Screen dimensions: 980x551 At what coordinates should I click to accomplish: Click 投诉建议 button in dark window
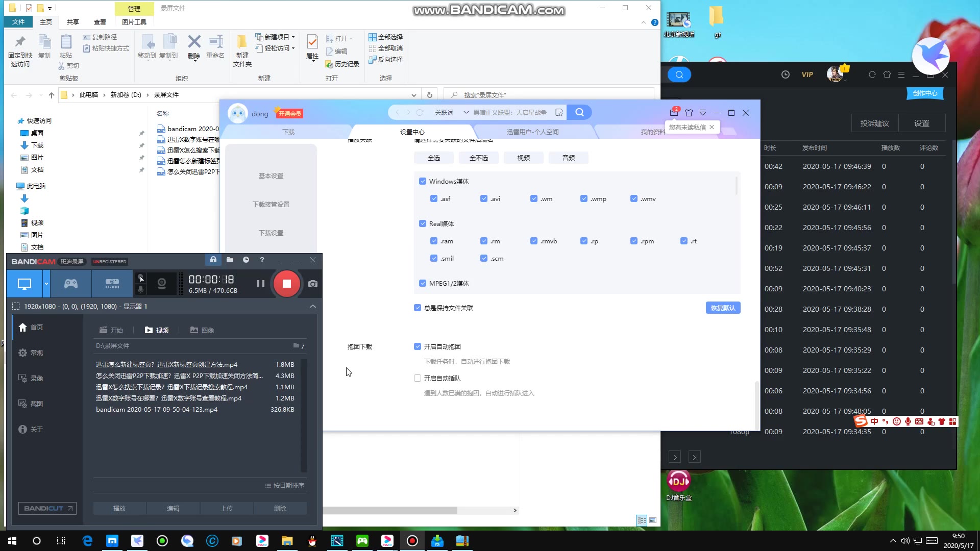(x=875, y=123)
